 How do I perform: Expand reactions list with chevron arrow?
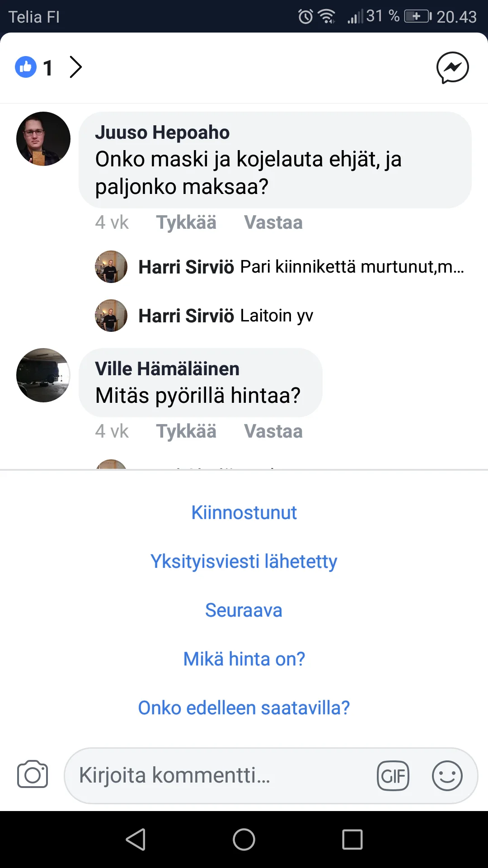pyautogui.click(x=76, y=67)
